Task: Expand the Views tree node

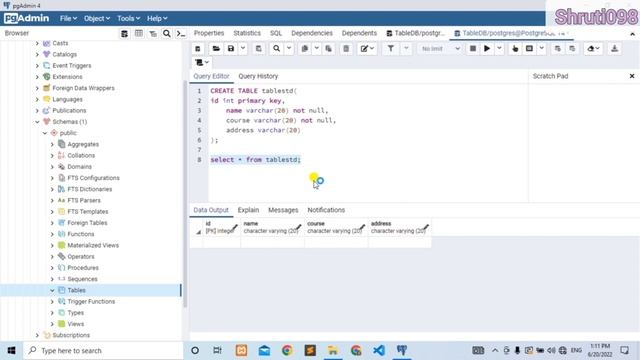Action: click(x=52, y=324)
